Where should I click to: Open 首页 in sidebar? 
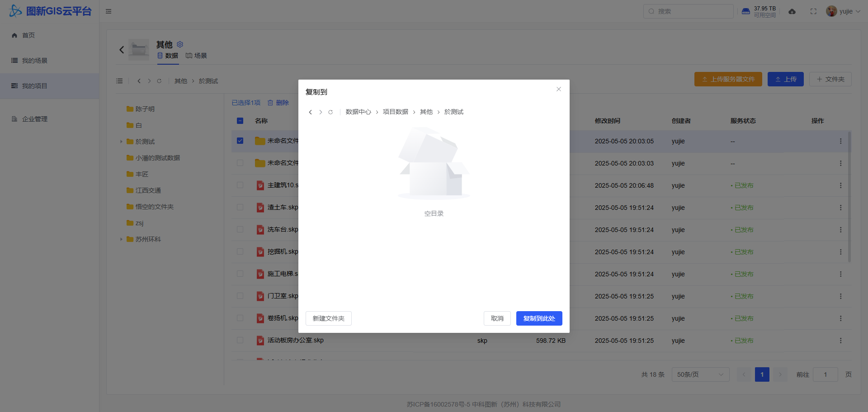[x=49, y=35]
